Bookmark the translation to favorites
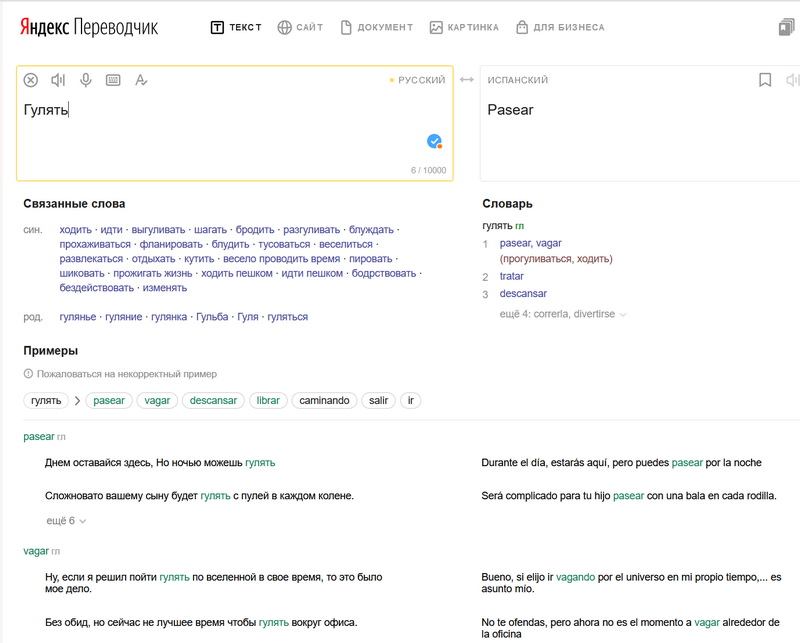 pyautogui.click(x=765, y=80)
